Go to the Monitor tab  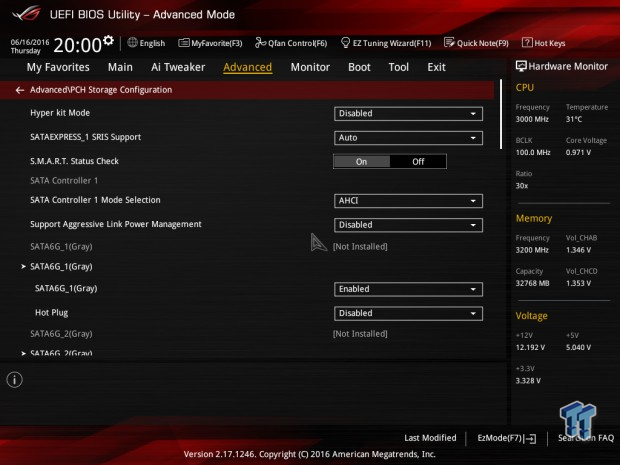[310, 67]
